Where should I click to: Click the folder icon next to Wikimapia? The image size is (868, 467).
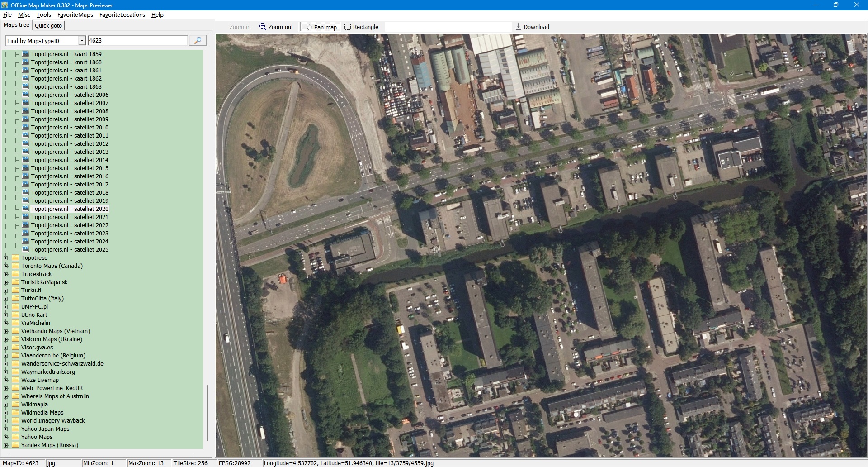pos(15,404)
